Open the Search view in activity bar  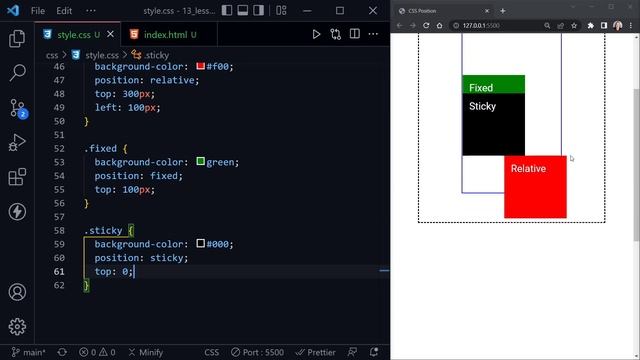[17, 73]
